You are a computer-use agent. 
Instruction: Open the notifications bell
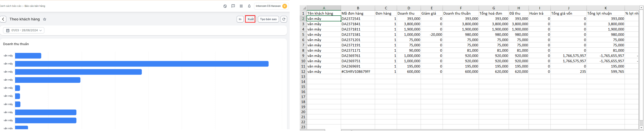pos(249,6)
